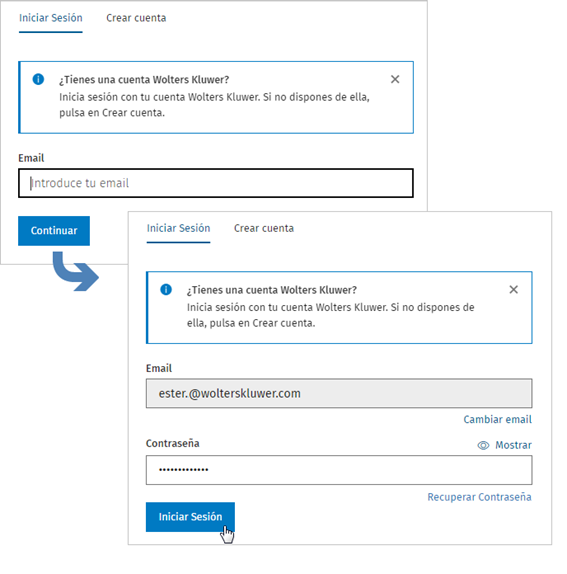Dismiss the first Wolters Kluwer alert with X
Image resolution: width=567 pixels, height=574 pixels.
(395, 79)
